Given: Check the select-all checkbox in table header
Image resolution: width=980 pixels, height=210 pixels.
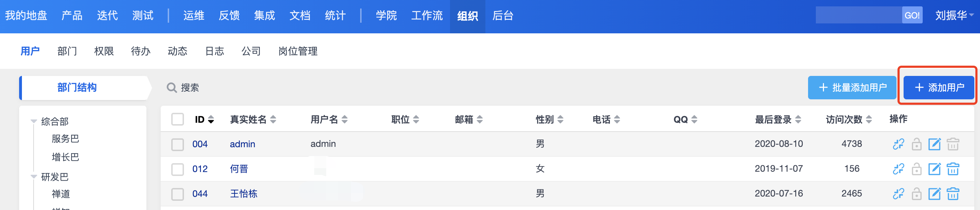Looking at the screenshot, I should pyautogui.click(x=178, y=119).
